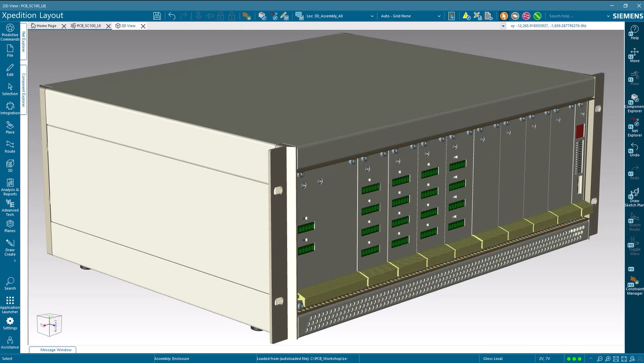Toggle the pink display sphere icon in the toolbar
Viewport: 644px width, 363px height.
(525, 16)
